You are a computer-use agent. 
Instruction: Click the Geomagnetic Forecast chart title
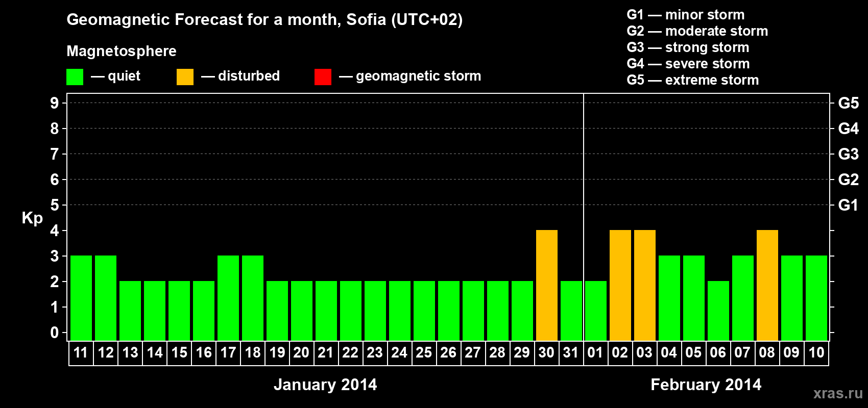point(264,20)
